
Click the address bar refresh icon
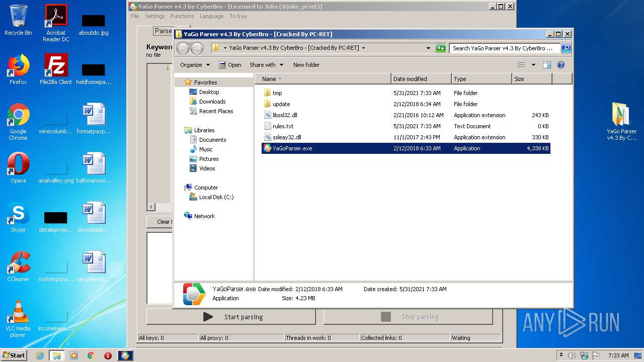coord(441,48)
